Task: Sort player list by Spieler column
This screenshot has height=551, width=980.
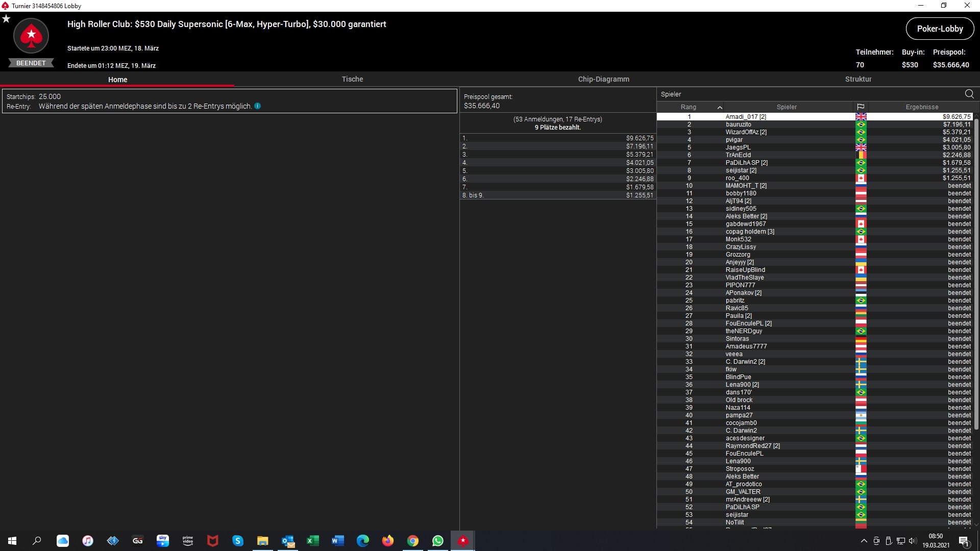Action: point(786,107)
